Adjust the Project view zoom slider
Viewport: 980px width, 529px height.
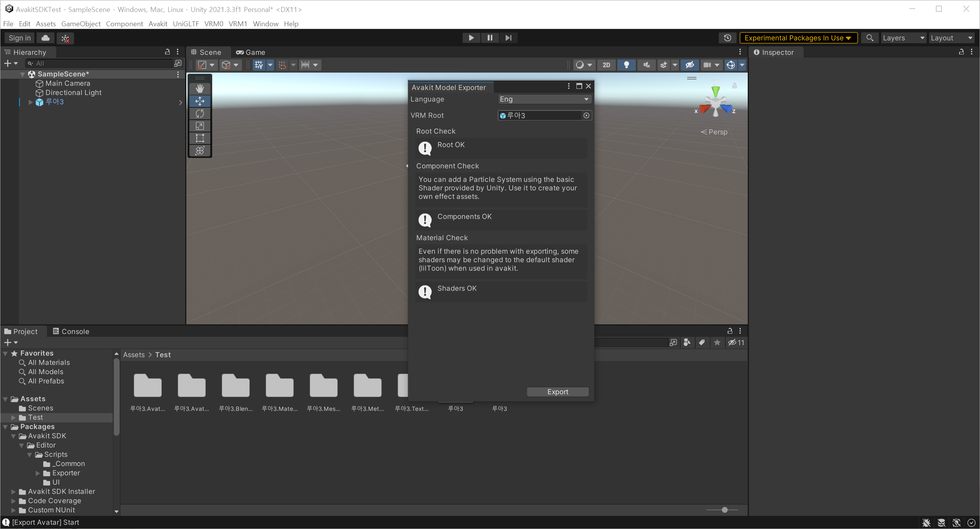725,510
